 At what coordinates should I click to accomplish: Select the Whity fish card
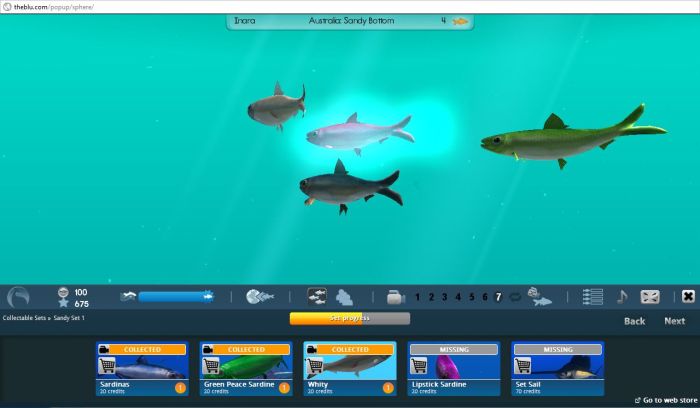pos(349,369)
